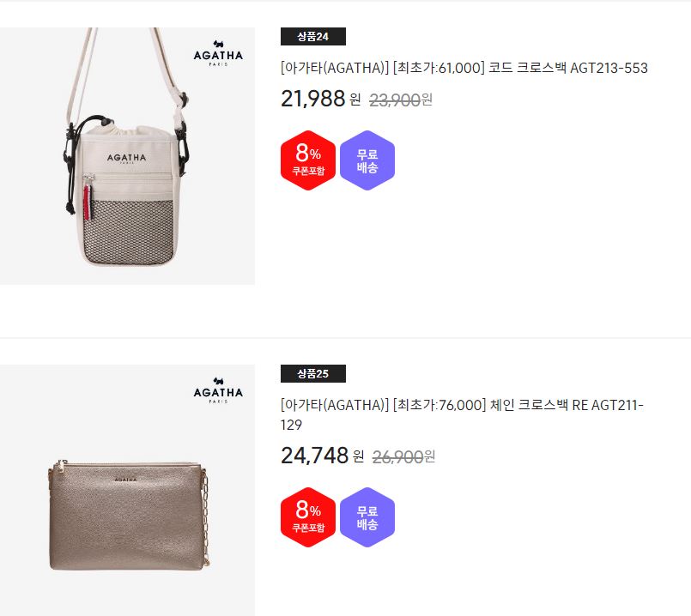The image size is (691, 616).
Task: Click the 상품24 label tag
Action: point(313,37)
